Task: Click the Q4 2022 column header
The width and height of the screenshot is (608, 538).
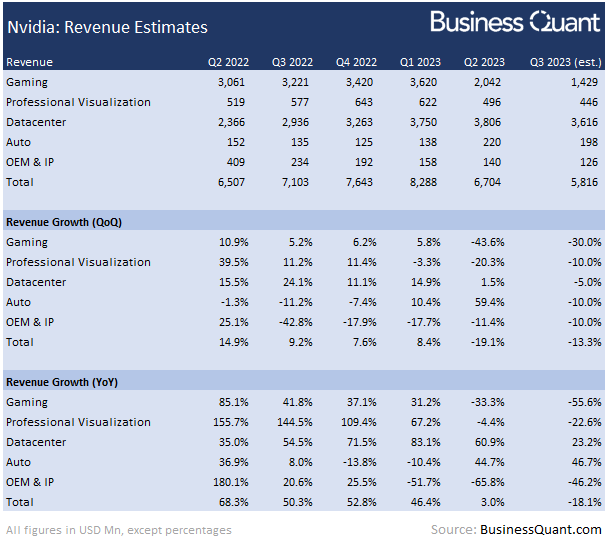Action: [355, 62]
